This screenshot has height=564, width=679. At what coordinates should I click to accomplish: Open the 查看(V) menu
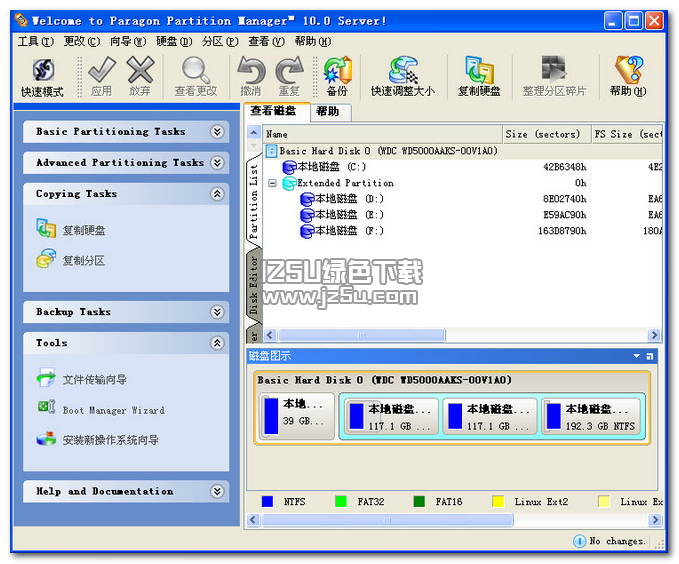click(x=266, y=42)
